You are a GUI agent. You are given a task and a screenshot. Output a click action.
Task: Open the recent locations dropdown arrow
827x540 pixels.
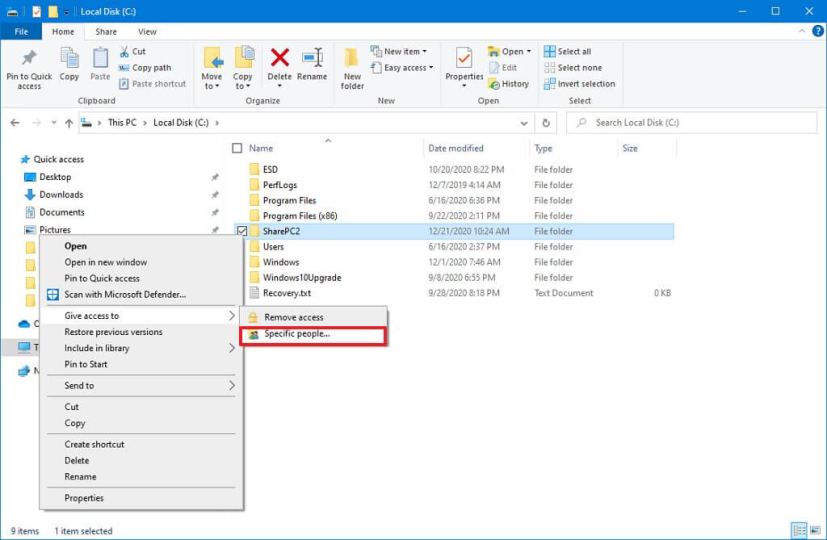click(53, 123)
